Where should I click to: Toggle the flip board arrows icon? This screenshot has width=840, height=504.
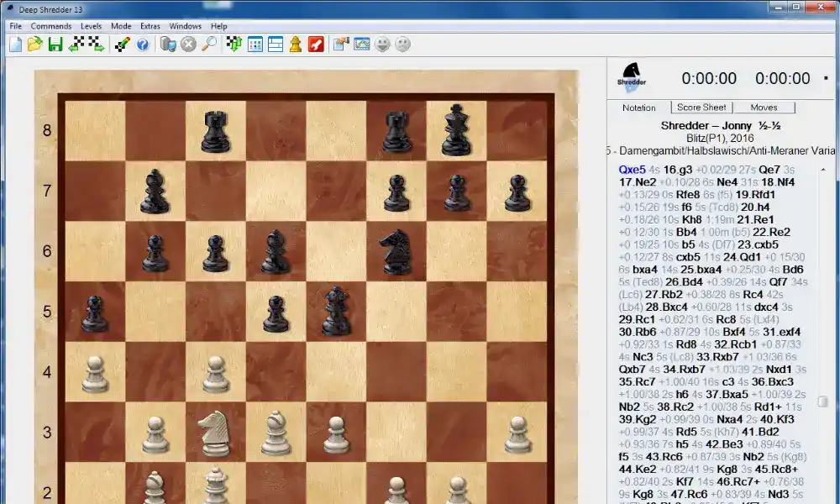(x=234, y=45)
